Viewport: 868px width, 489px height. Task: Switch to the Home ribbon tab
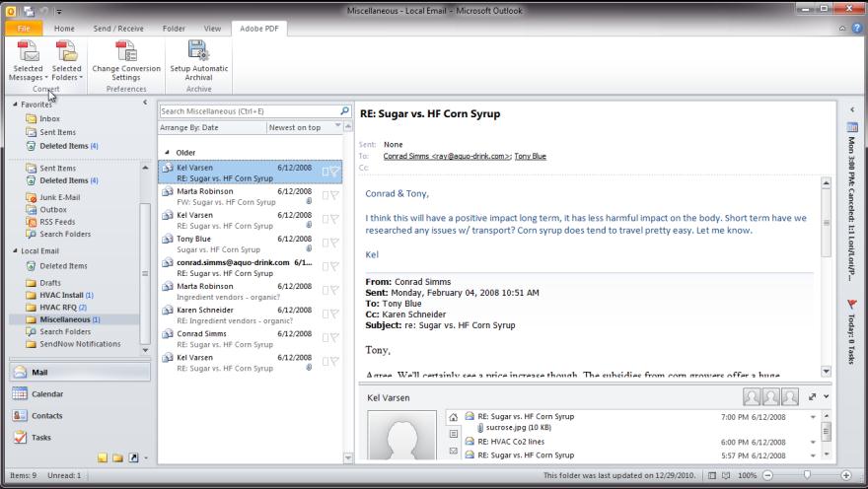[x=64, y=29]
